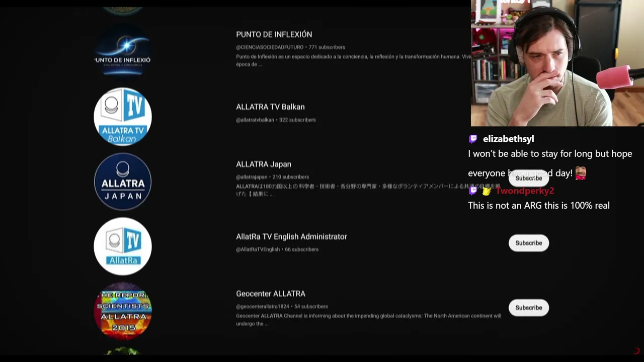This screenshot has width=644, height=362.
Task: Open the PUNTO DE INFLEXIÓN channel title
Action: (x=274, y=34)
